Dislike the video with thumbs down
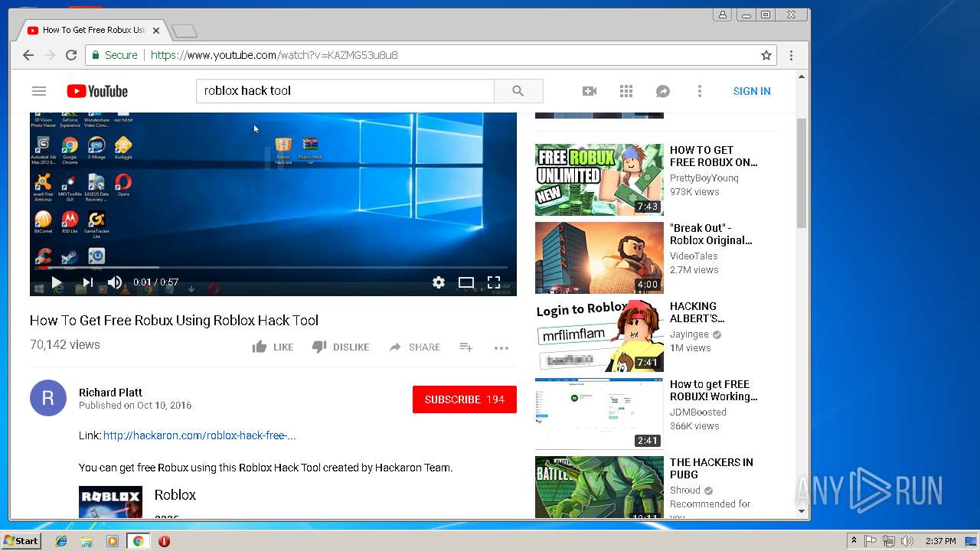The image size is (980, 551). [341, 347]
